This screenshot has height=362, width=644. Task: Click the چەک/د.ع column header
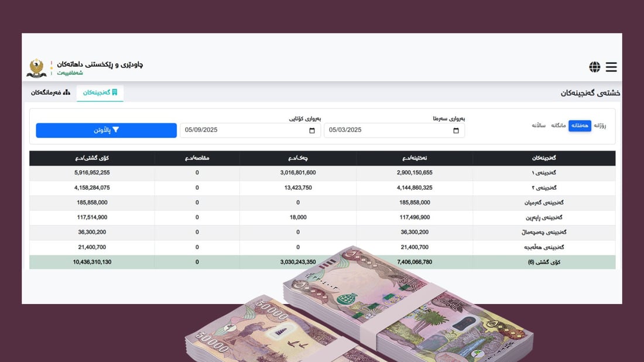298,158
